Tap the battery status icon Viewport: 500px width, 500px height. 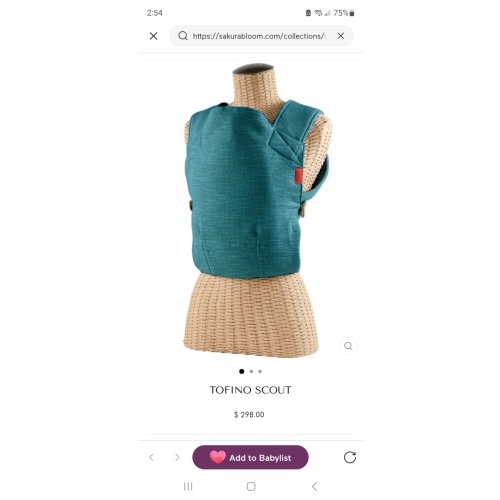[x=352, y=13]
